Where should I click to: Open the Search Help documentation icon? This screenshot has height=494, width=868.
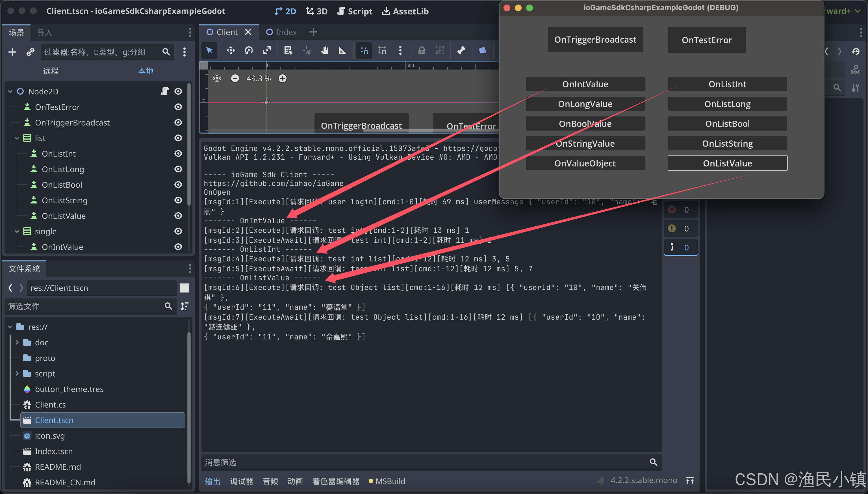click(855, 70)
